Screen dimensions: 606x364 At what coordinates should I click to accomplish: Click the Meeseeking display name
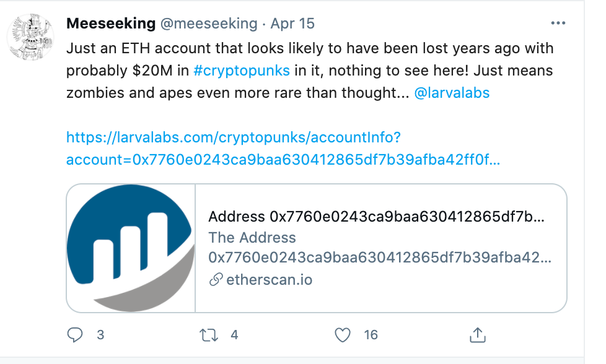coord(111,24)
